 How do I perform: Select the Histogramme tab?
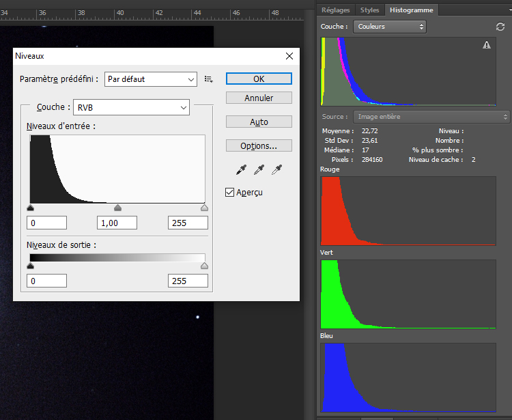412,10
